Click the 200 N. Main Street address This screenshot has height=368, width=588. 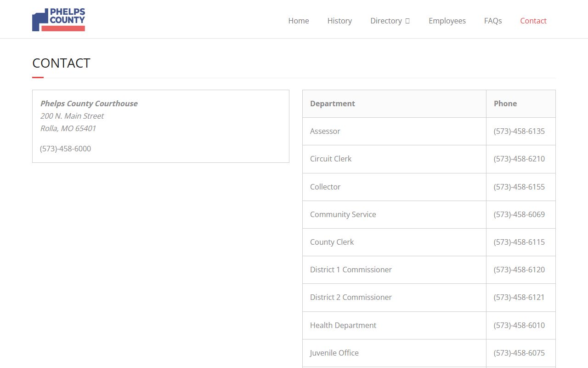click(72, 116)
